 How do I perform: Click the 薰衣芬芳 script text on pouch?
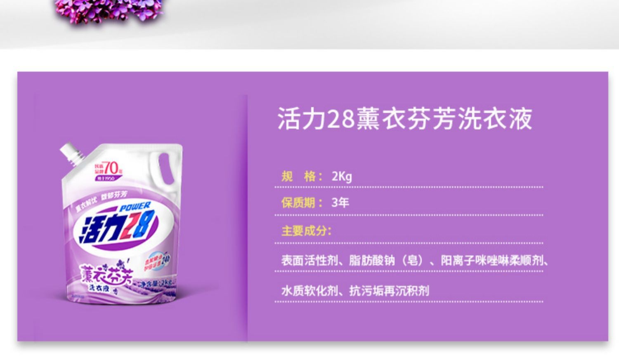pyautogui.click(x=106, y=272)
